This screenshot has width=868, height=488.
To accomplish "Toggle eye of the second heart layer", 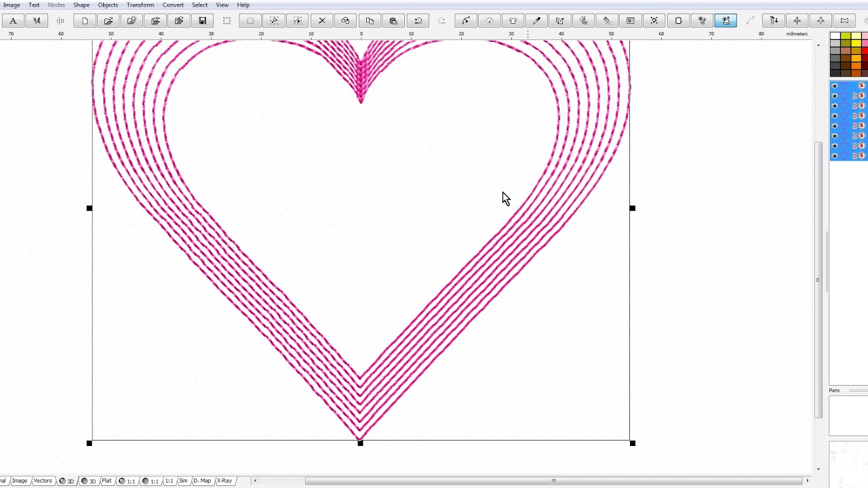I will 835,96.
